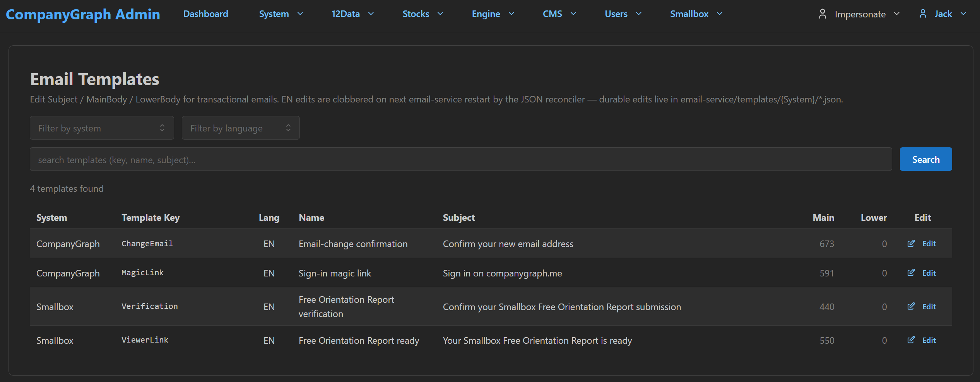Click the 'Email-change confirmation' name cell

click(353, 244)
